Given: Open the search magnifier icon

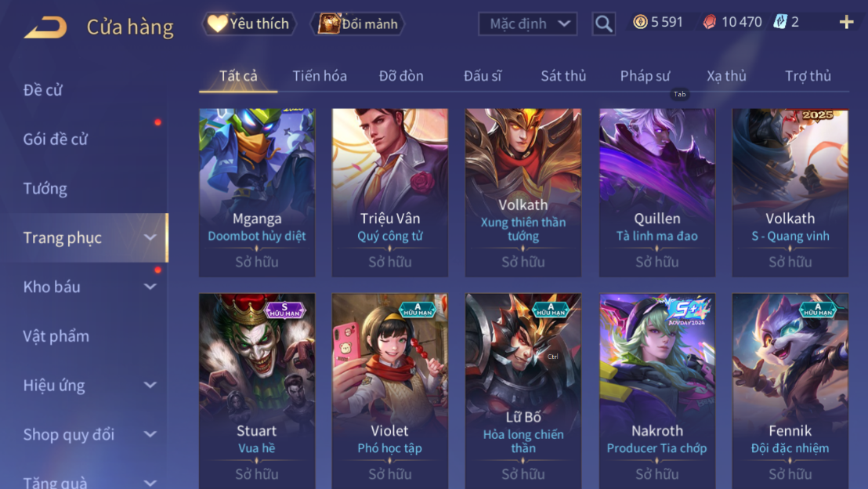Looking at the screenshot, I should click(x=603, y=24).
